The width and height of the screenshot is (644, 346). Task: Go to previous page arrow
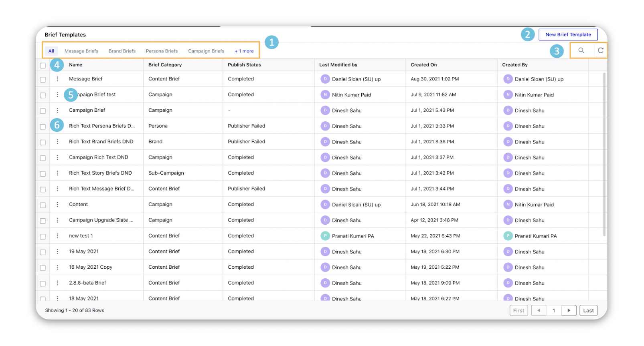point(539,310)
